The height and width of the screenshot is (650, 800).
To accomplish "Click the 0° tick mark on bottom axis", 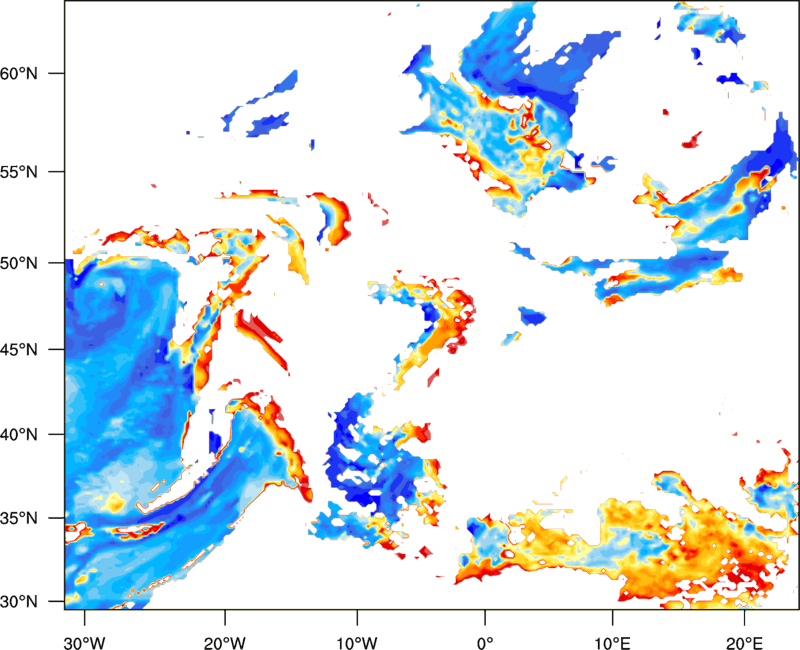I will point(485,615).
